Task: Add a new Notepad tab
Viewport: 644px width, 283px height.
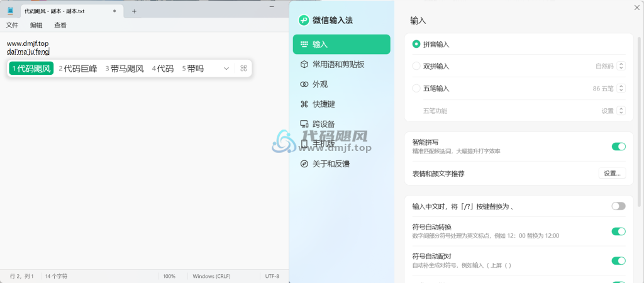Action: pos(134,11)
